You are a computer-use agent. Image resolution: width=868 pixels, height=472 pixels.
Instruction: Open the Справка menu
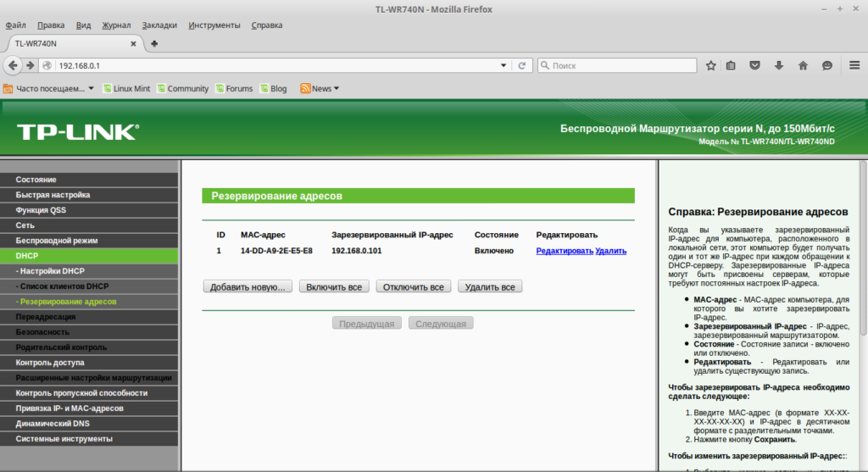tap(267, 25)
